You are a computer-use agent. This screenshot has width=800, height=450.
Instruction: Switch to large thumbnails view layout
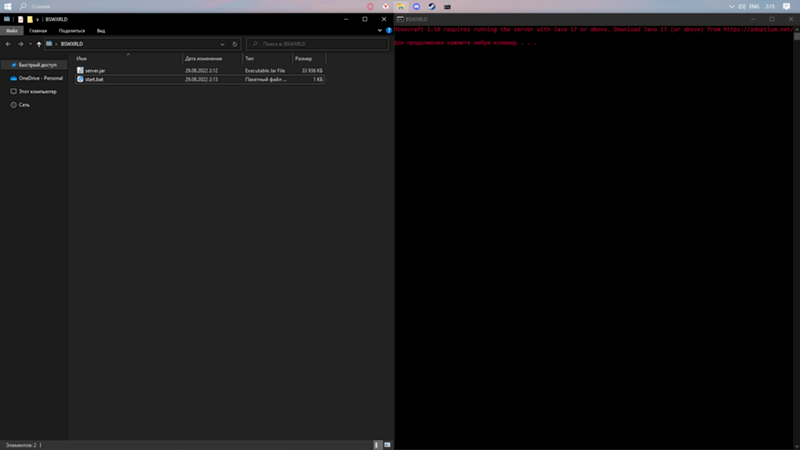pyautogui.click(x=387, y=444)
